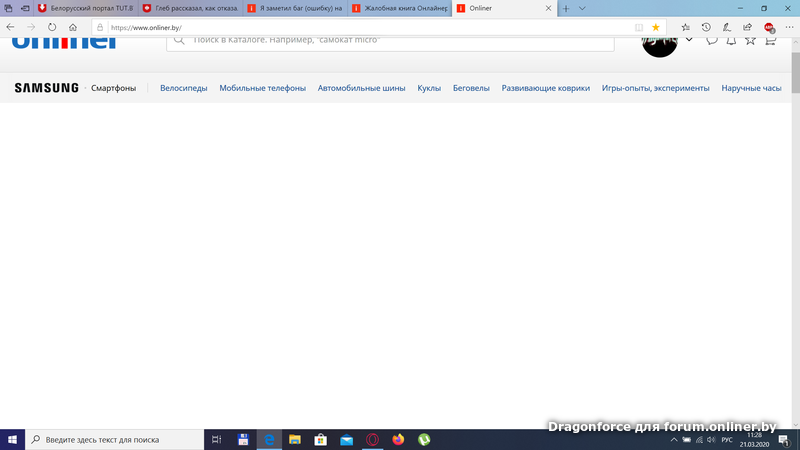Click the scrollbar up arrow

(795, 42)
